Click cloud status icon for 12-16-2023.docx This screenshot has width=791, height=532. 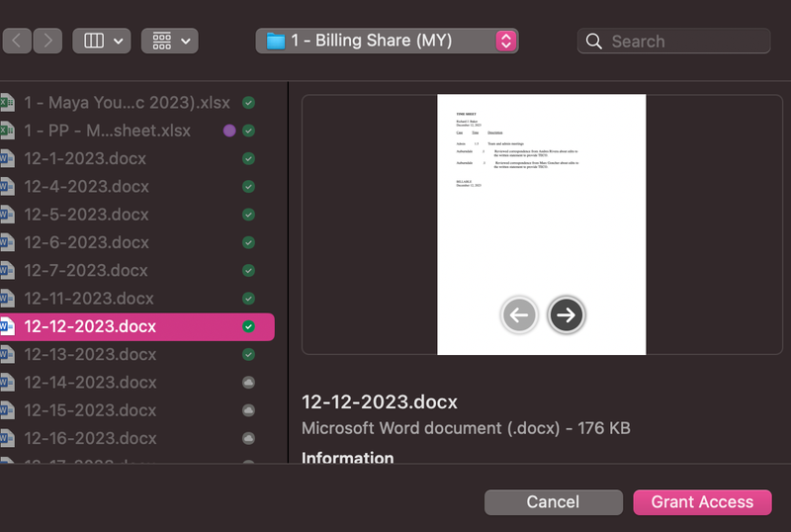tap(249, 438)
